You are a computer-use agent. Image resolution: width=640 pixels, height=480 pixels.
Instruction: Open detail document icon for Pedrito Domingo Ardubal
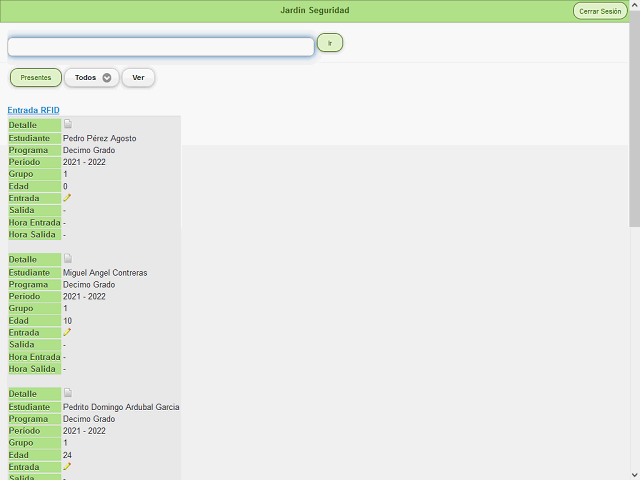point(68,393)
